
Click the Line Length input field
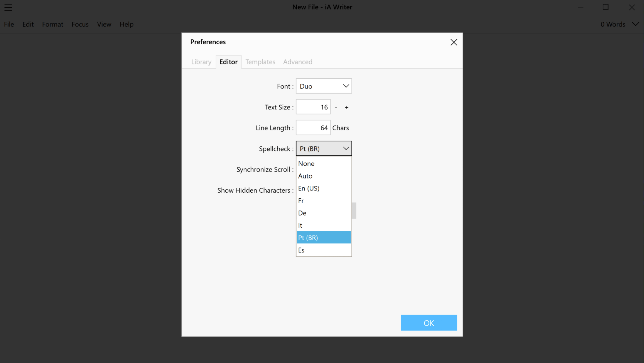click(x=313, y=128)
